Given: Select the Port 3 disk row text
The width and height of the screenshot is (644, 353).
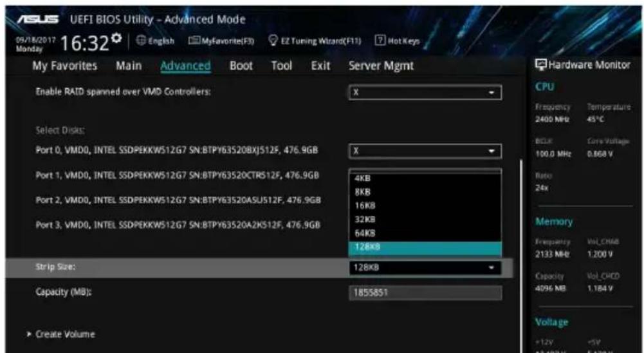Looking at the screenshot, I should pyautogui.click(x=178, y=225).
